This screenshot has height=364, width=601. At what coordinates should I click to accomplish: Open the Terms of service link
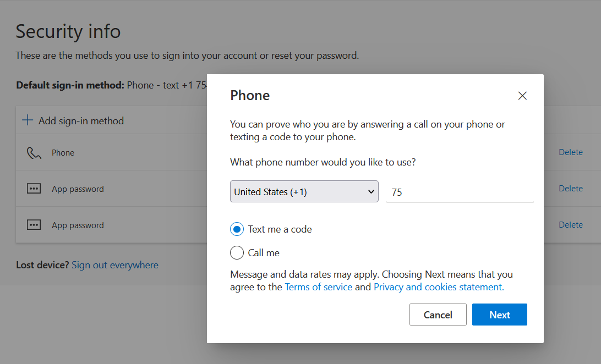pyautogui.click(x=318, y=286)
